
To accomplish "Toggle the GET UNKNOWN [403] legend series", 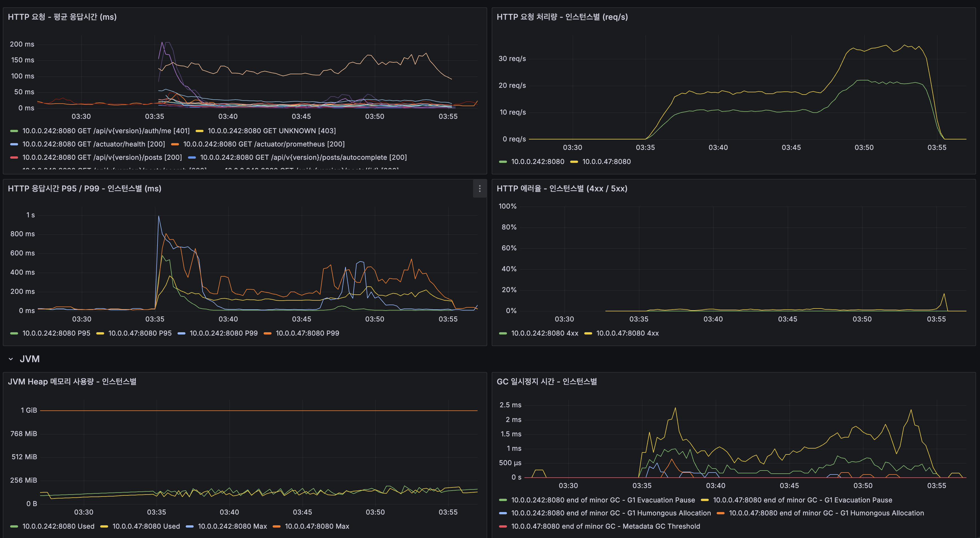I will pos(272,131).
